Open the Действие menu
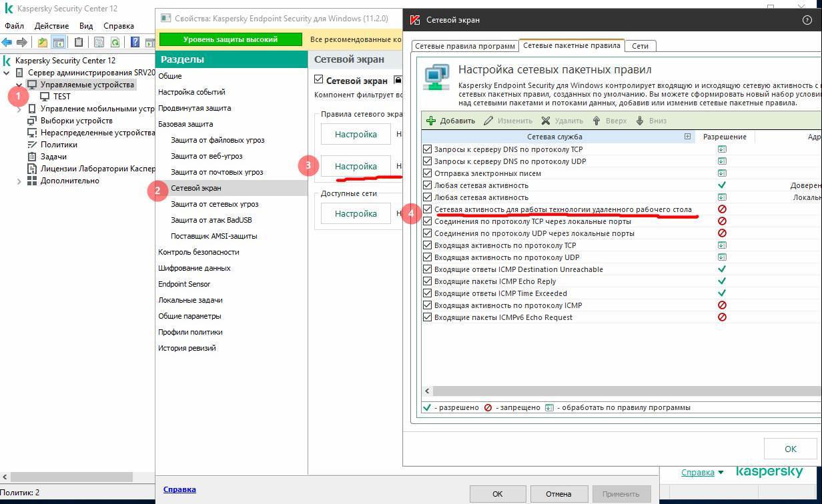Viewport: 822px width, 504px height. tap(51, 26)
